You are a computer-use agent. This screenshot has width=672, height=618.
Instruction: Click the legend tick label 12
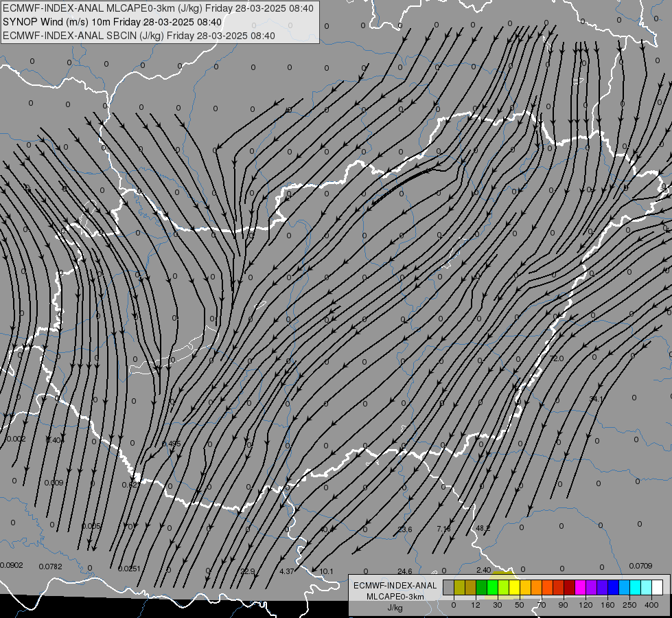(x=475, y=605)
